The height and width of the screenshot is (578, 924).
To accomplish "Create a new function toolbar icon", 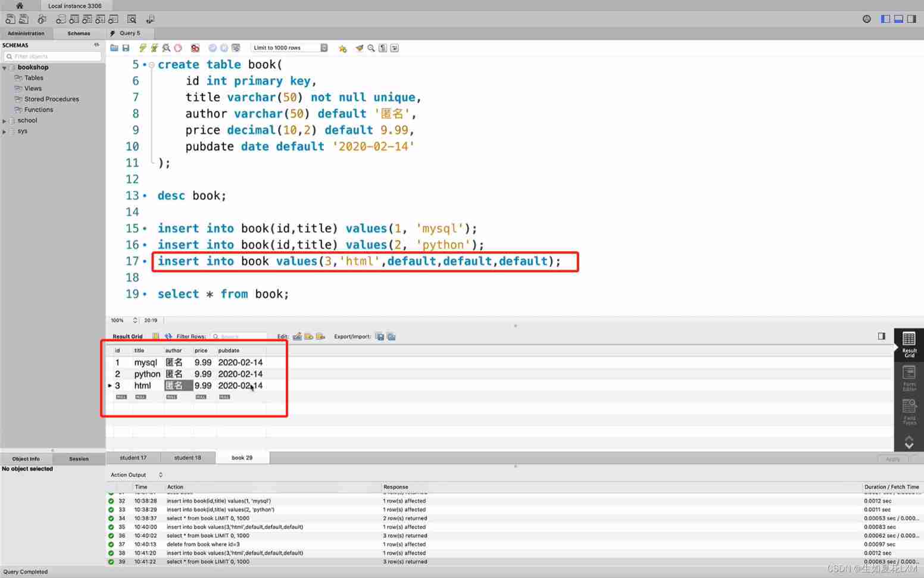I will [113, 19].
